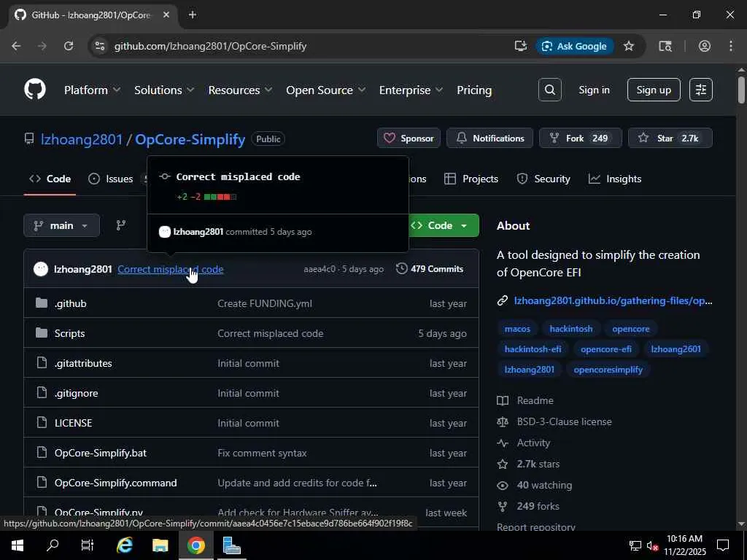Open the Readme link in About
The height and width of the screenshot is (560, 747).
point(535,400)
